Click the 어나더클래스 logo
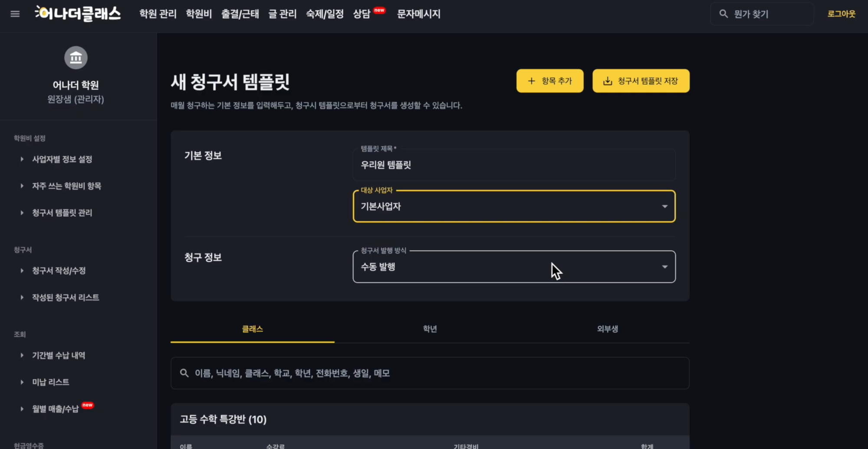 click(78, 13)
